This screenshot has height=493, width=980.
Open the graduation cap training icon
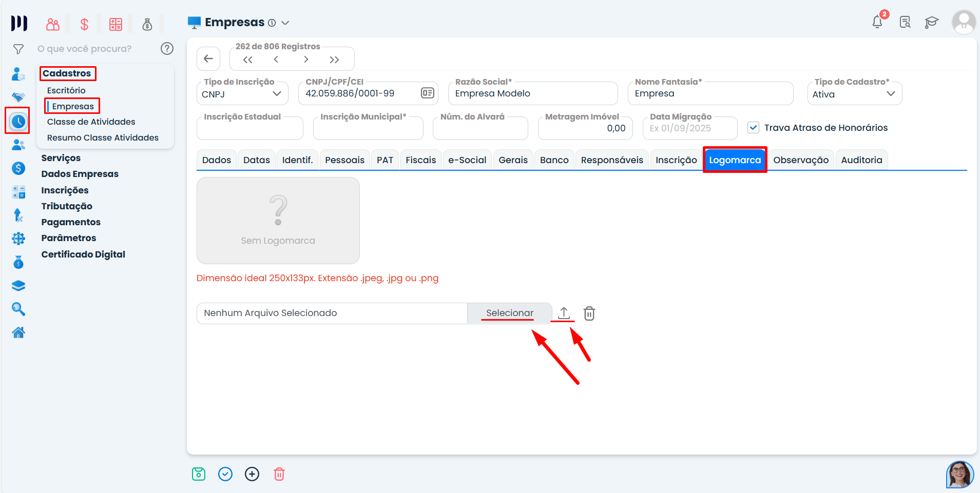932,22
